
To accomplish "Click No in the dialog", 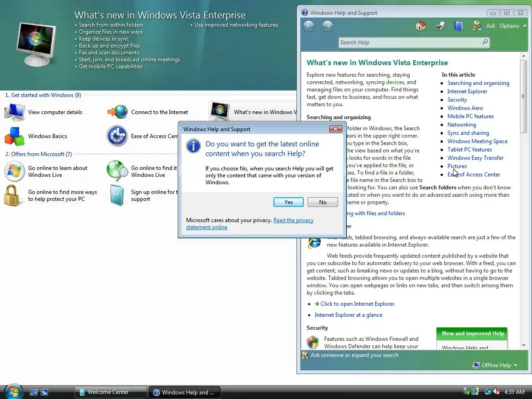I will point(323,202).
